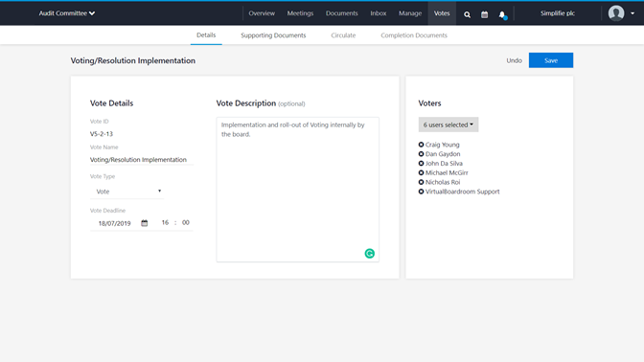Image resolution: width=644 pixels, height=362 pixels.
Task: Open the 6 users selected dropdown
Action: pos(448,124)
